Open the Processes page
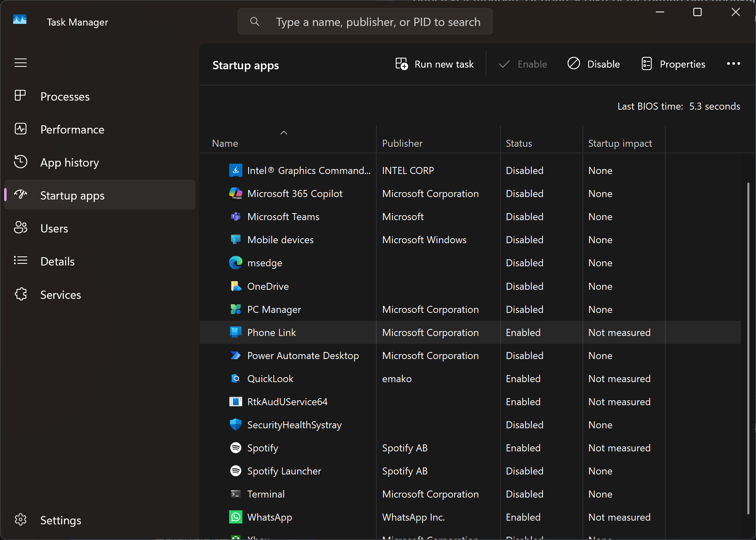This screenshot has height=540, width=756. (65, 96)
